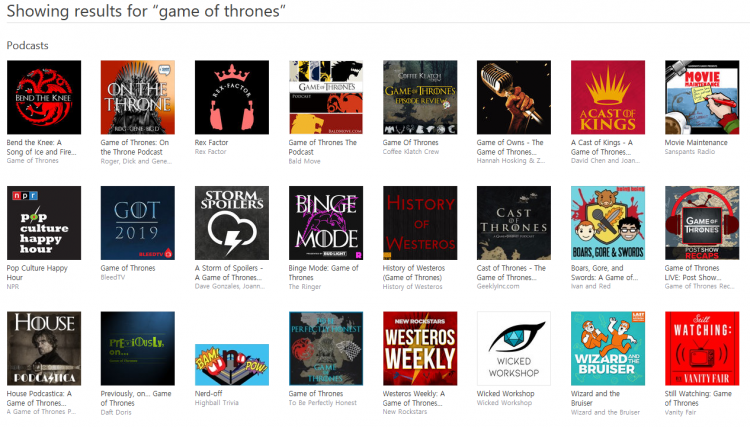Click Wicked Workshop eye logo cover

click(x=514, y=349)
